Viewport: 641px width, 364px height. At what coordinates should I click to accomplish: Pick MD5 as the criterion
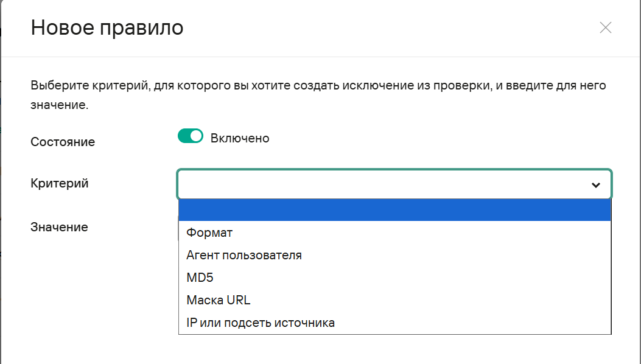pos(200,278)
